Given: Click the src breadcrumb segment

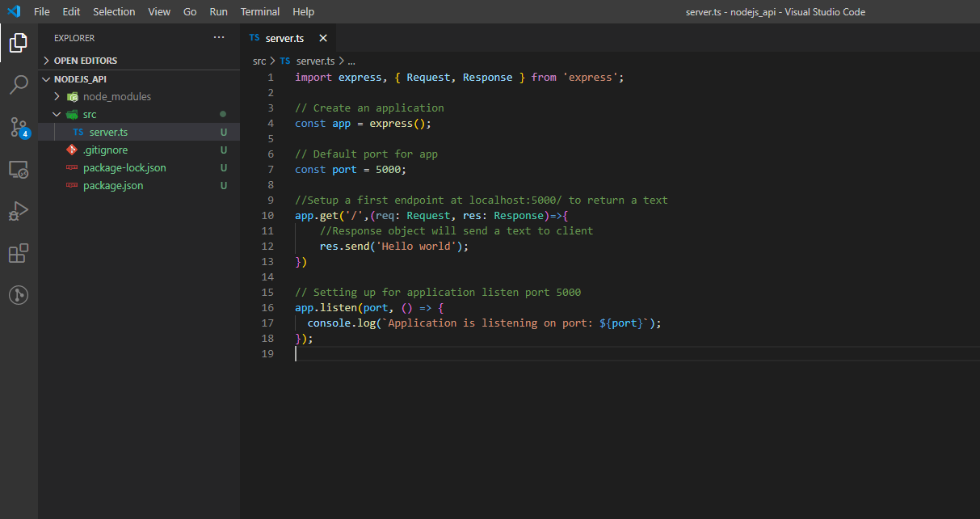Looking at the screenshot, I should 259,61.
